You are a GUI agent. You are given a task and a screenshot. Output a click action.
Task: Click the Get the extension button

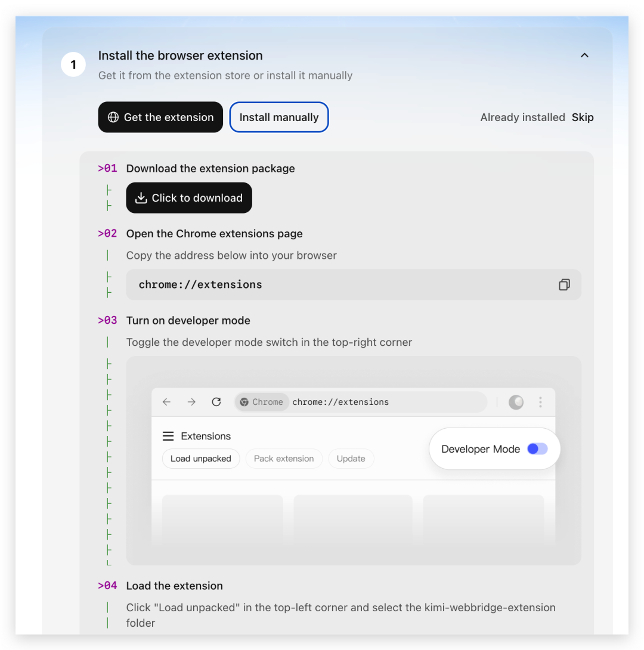pyautogui.click(x=160, y=117)
